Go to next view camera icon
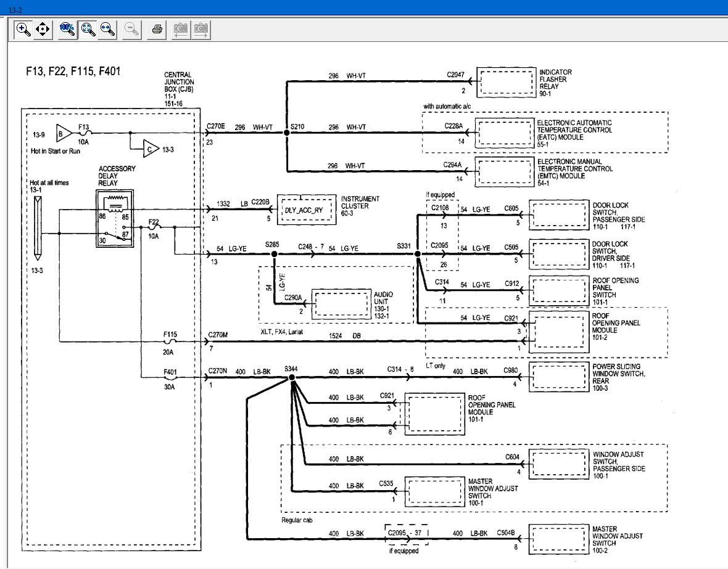The image size is (728, 569). pos(201,29)
